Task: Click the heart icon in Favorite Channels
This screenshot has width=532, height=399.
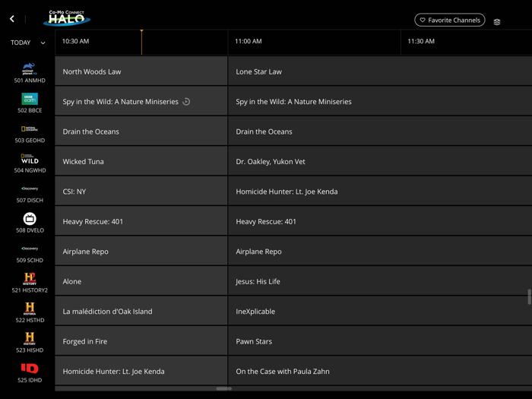Action: click(x=423, y=20)
